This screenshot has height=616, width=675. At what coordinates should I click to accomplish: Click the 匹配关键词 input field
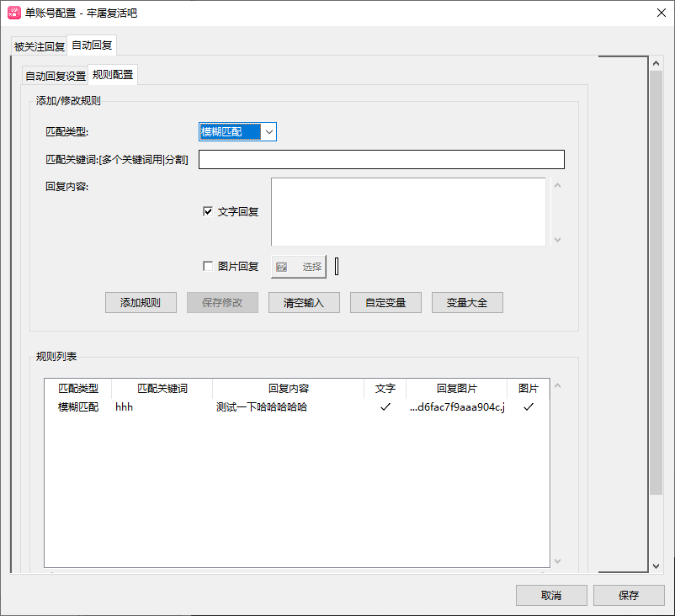380,159
